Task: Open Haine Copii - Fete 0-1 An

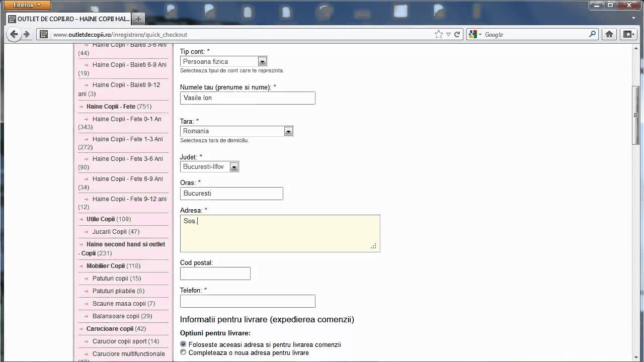Action: [x=127, y=119]
